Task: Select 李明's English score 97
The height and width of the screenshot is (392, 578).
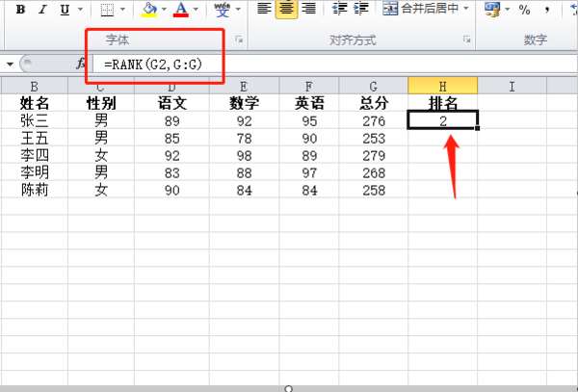Action: click(x=309, y=172)
